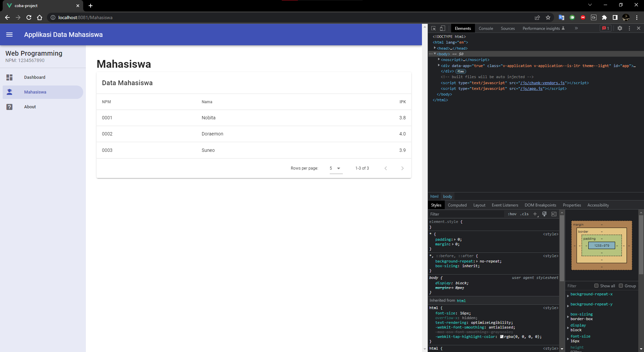This screenshot has width=644, height=352.
Task: Open the hamburger navigation menu
Action: pyautogui.click(x=9, y=35)
